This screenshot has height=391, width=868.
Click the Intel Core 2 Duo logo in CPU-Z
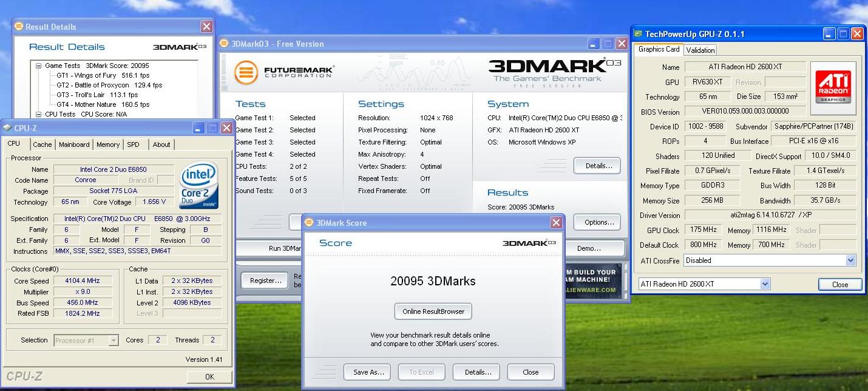click(199, 185)
